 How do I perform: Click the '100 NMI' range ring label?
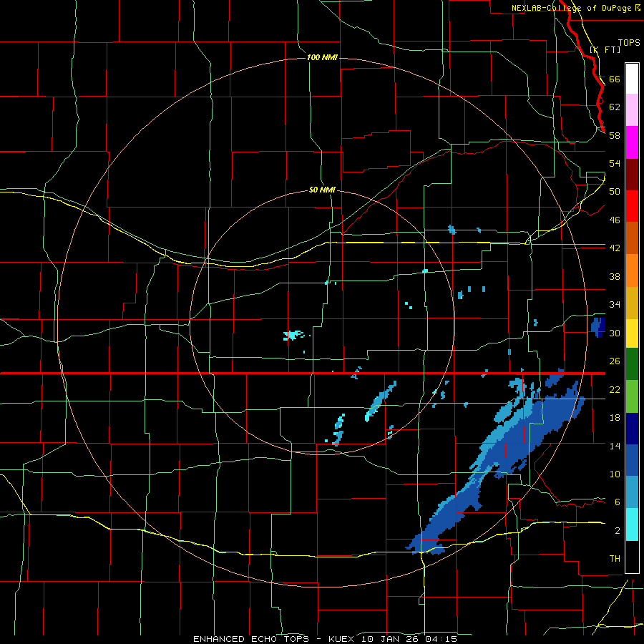322,57
